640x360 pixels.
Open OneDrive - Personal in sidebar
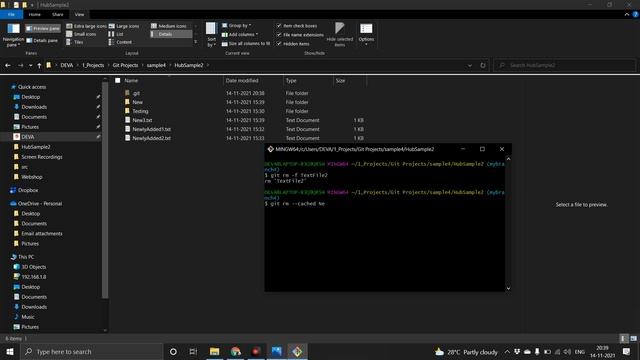[40, 203]
